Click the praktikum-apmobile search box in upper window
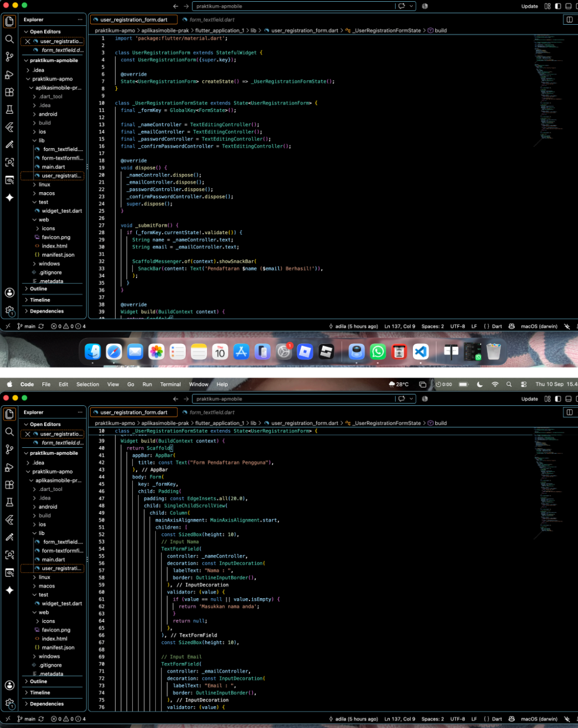The image size is (578, 728). [295, 6]
